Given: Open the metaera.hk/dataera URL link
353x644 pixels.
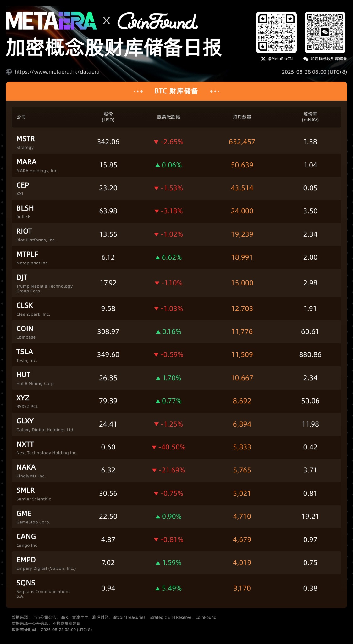Looking at the screenshot, I should (x=57, y=72).
